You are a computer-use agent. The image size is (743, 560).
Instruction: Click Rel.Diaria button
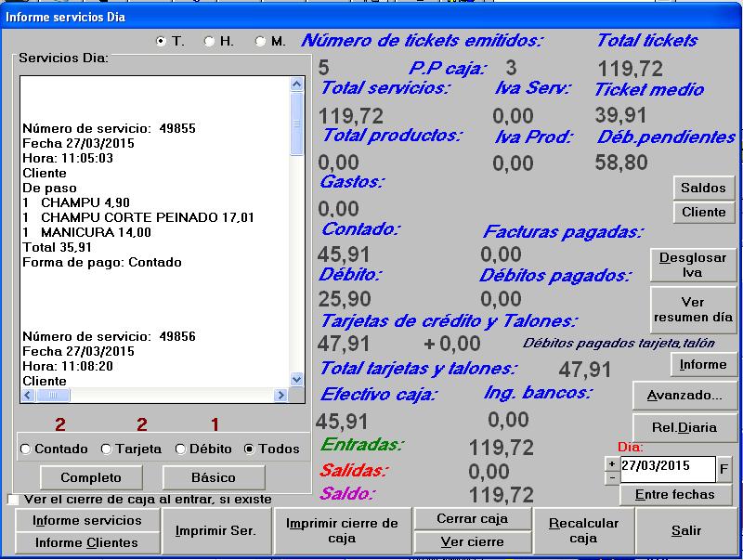point(684,427)
